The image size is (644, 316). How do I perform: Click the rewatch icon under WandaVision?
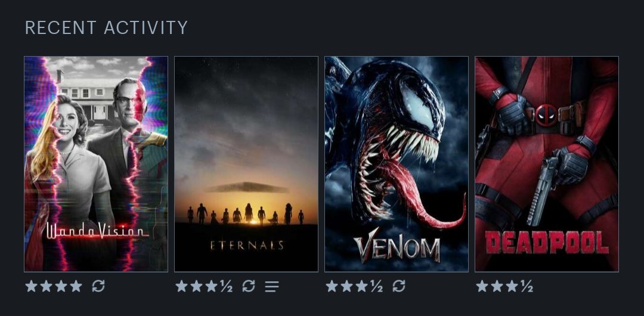(x=98, y=286)
